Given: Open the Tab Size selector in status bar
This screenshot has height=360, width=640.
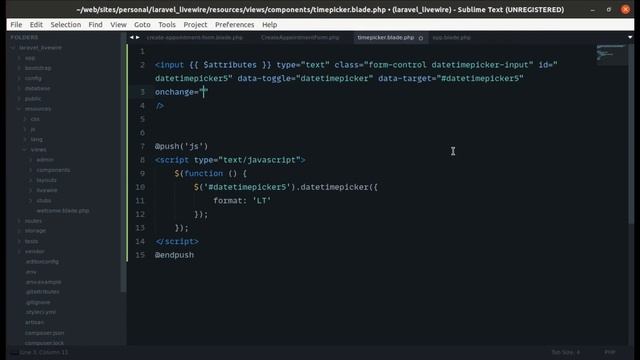Looking at the screenshot, I should pyautogui.click(x=566, y=352).
